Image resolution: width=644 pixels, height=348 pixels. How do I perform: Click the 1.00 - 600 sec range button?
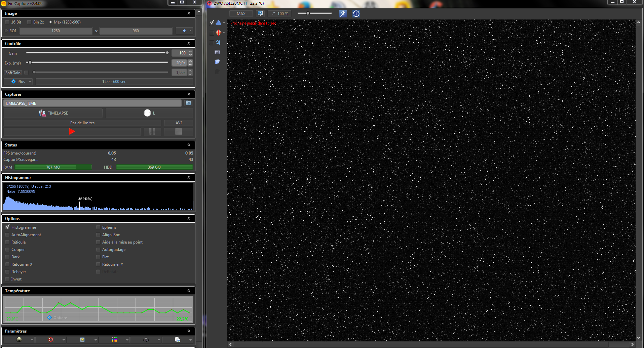click(114, 82)
